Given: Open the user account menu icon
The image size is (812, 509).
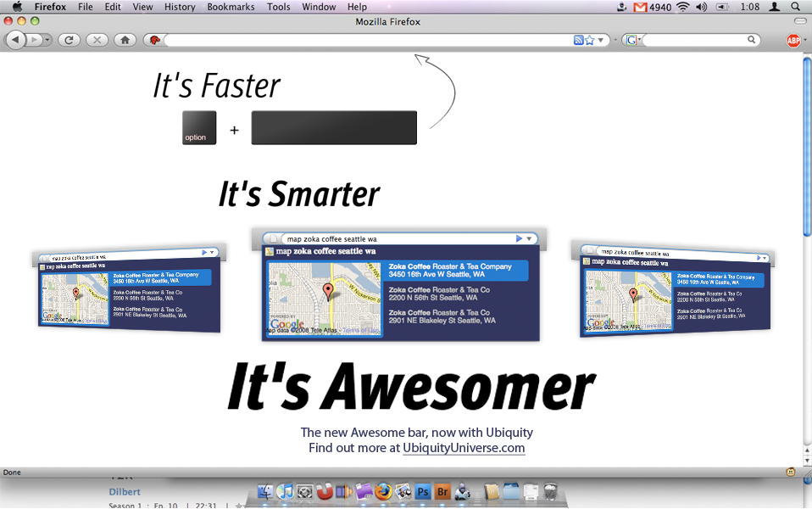Looking at the screenshot, I should tap(774, 7).
